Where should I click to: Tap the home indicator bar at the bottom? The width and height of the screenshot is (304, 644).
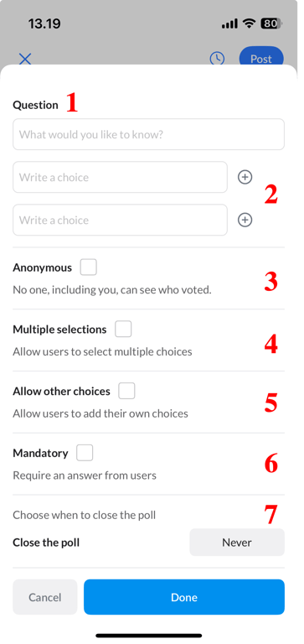tap(149, 636)
